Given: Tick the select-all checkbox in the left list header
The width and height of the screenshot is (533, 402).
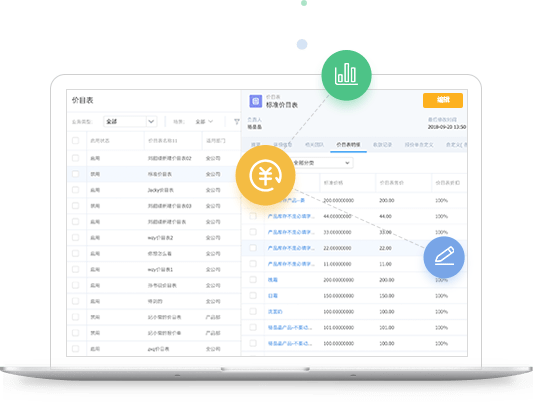Looking at the screenshot, I should point(75,140).
